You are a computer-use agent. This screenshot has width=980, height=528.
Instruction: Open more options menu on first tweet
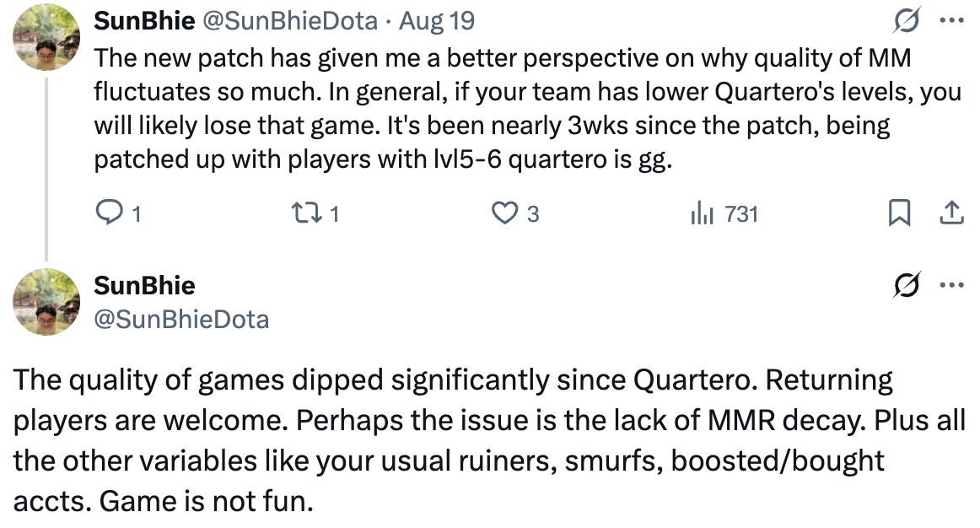point(952,20)
